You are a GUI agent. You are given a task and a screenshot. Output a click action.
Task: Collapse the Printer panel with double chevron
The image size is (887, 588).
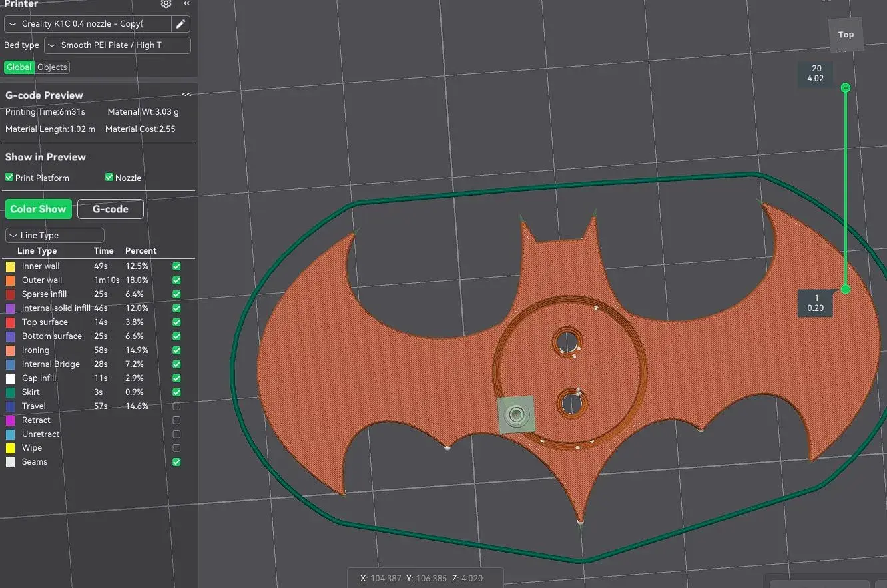point(186,4)
